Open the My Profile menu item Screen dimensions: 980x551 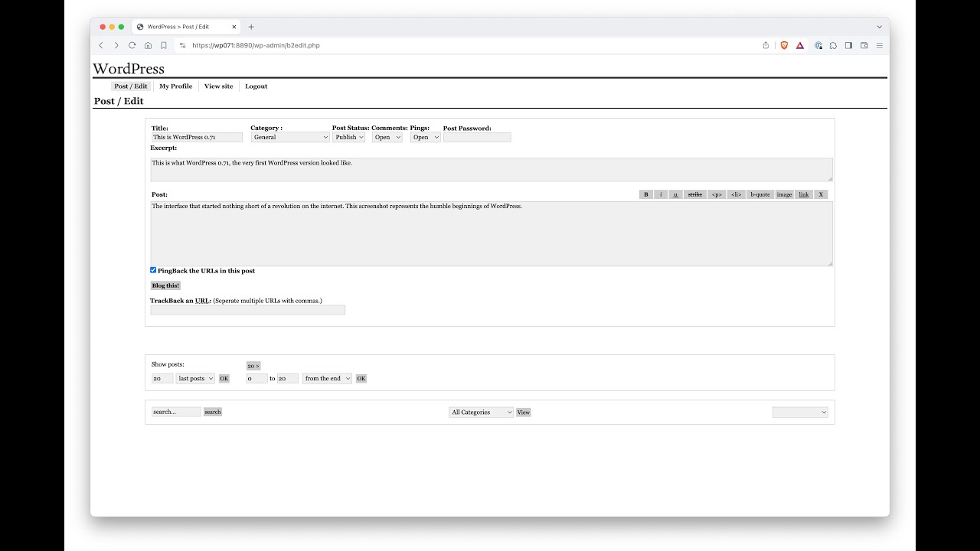(175, 86)
